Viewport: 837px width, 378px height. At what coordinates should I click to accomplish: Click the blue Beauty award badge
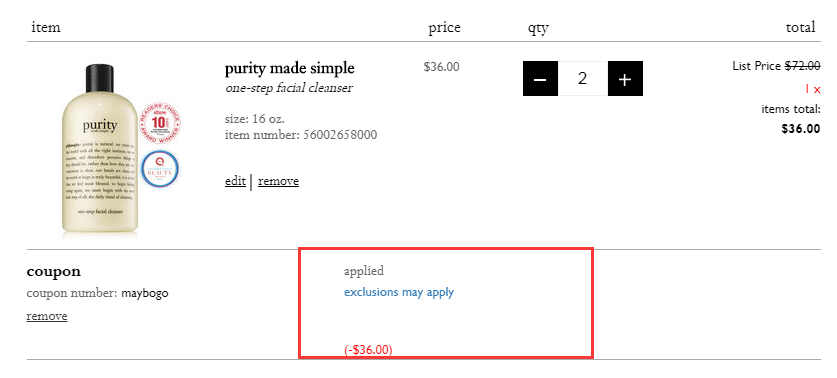pos(160,169)
